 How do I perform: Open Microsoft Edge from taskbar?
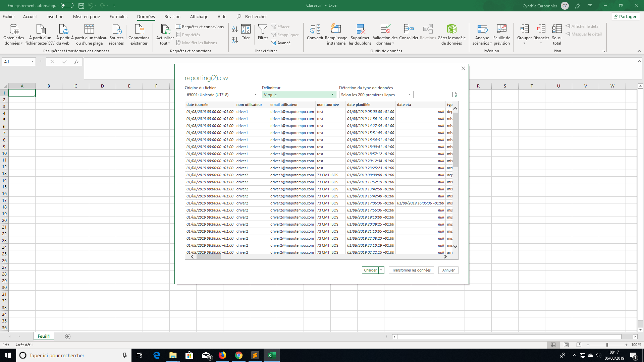tap(157, 355)
